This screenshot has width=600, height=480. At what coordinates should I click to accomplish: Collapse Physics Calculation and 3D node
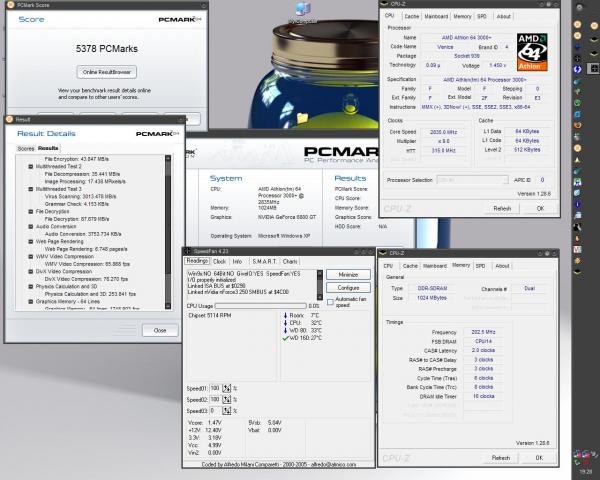pyautogui.click(x=31, y=287)
